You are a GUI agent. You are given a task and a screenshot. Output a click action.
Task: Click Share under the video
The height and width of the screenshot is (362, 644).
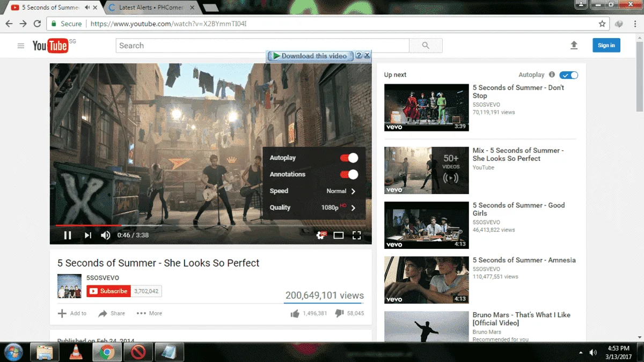pos(112,313)
